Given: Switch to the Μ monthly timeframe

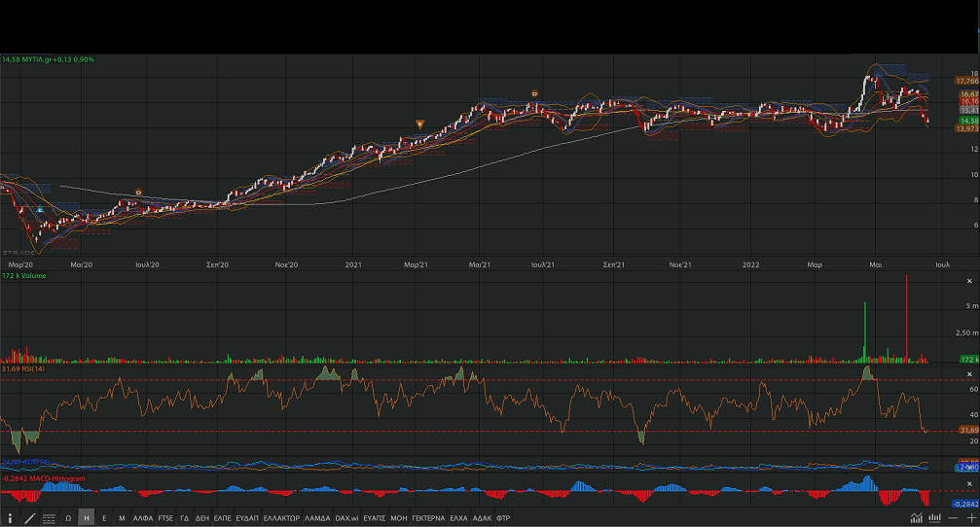Looking at the screenshot, I should pyautogui.click(x=122, y=518).
